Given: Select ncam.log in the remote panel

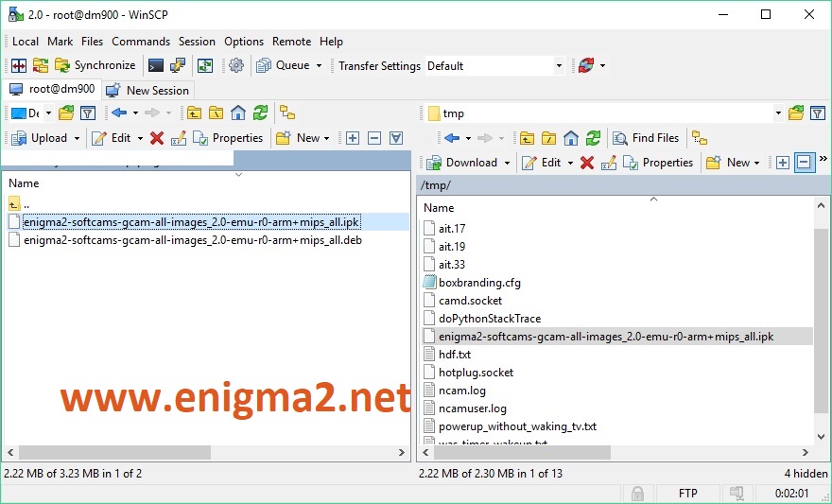Looking at the screenshot, I should click(x=461, y=391).
